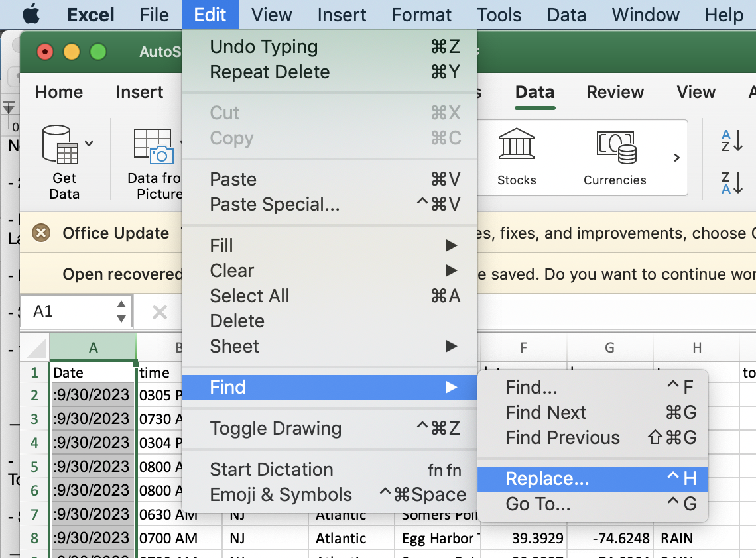Expand the Get Data dropdown arrow

click(x=90, y=144)
